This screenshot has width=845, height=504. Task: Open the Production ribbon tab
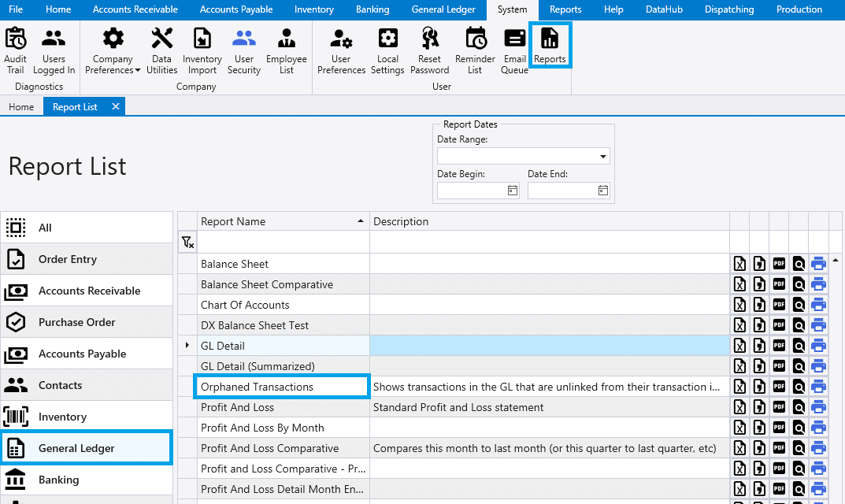pyautogui.click(x=799, y=9)
